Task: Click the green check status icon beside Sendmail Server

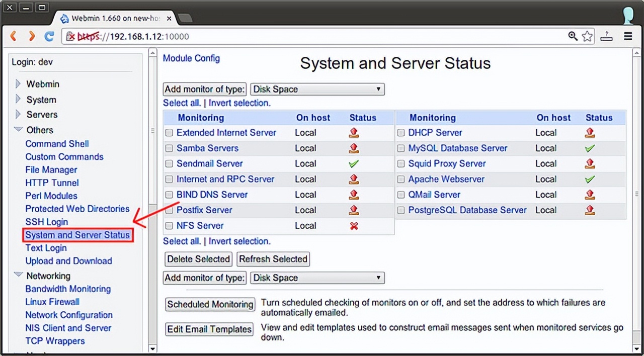Action: click(354, 163)
